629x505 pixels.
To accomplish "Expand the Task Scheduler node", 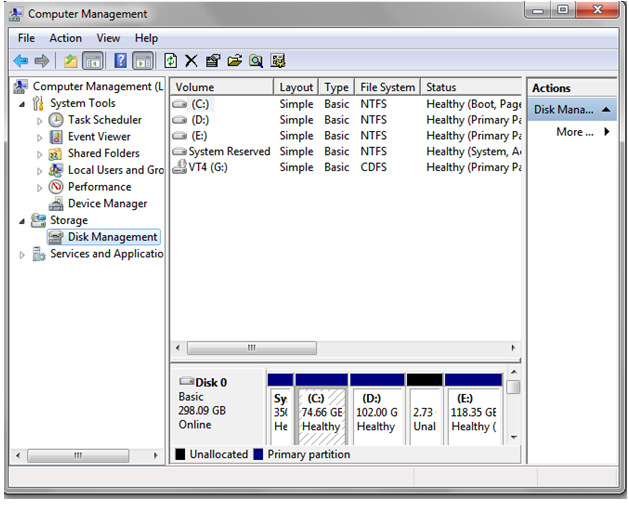I will tap(39, 121).
